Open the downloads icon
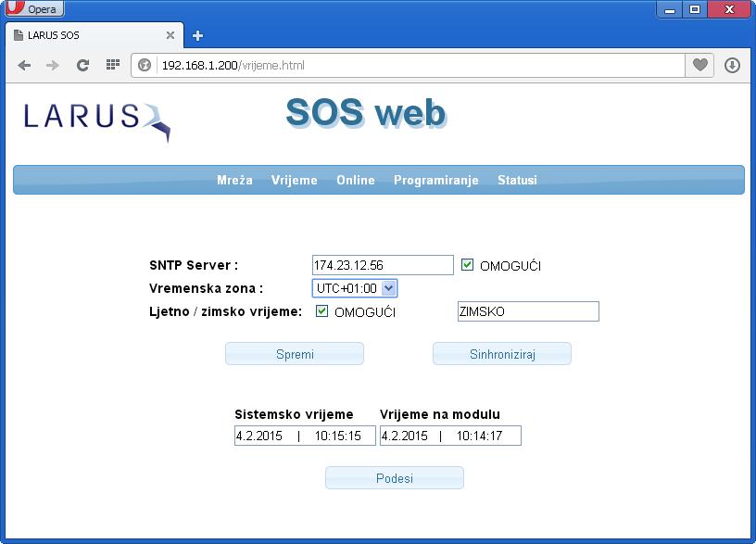Image resolution: width=756 pixels, height=544 pixels. (732, 66)
